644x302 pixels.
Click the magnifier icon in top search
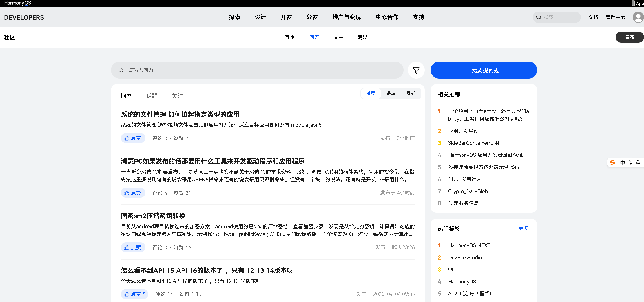pyautogui.click(x=539, y=17)
